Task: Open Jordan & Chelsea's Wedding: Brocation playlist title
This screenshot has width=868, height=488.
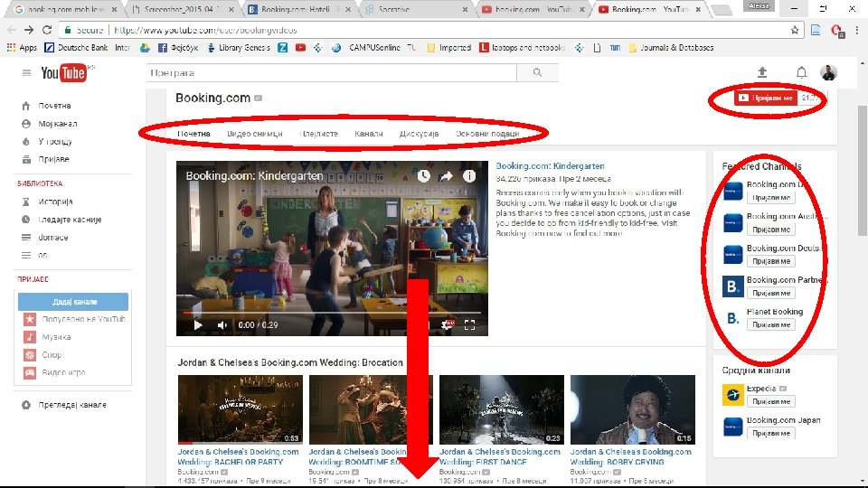Action: coord(290,362)
